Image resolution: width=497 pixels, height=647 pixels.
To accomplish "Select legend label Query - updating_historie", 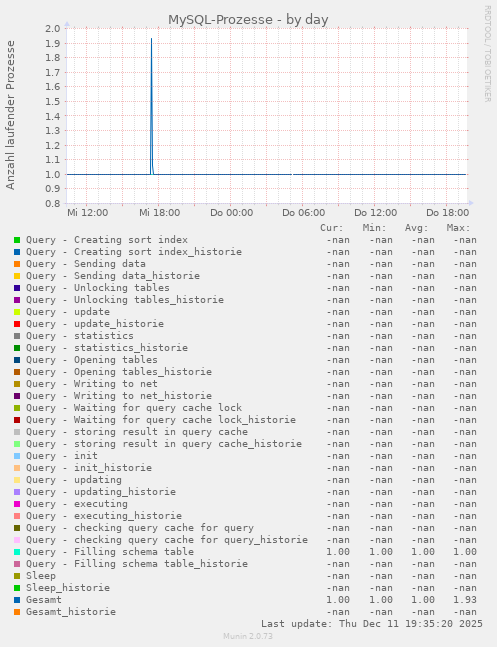I will (x=101, y=492).
